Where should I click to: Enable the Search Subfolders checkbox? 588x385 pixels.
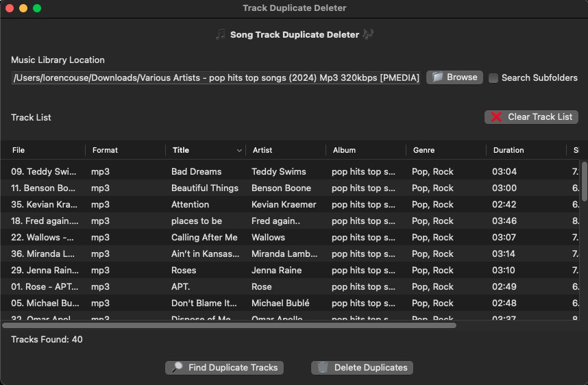tap(493, 78)
